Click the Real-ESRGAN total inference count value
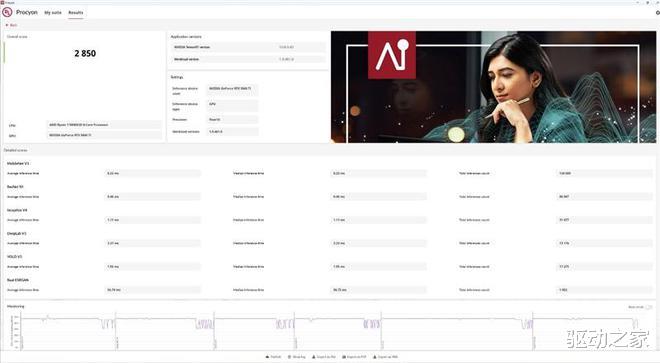 pos(604,290)
